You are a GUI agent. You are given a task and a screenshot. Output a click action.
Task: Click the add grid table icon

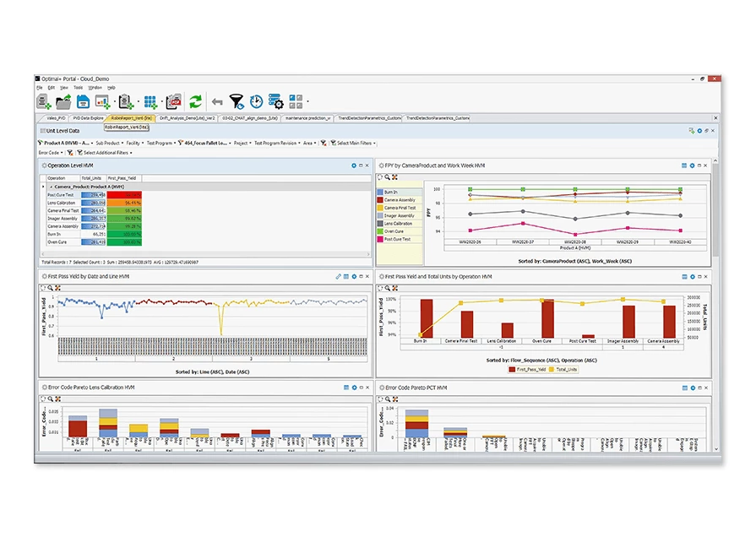pyautogui.click(x=150, y=101)
